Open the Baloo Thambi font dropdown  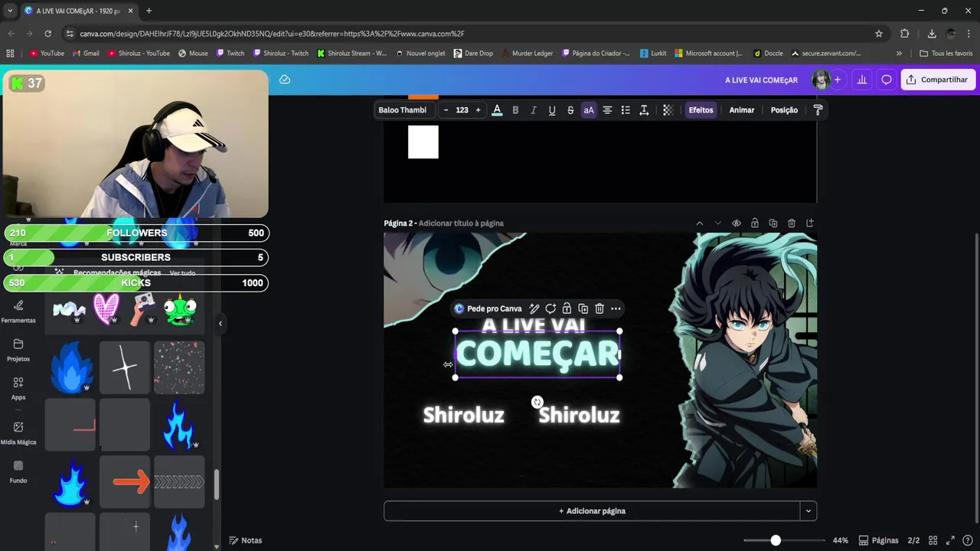coord(403,110)
